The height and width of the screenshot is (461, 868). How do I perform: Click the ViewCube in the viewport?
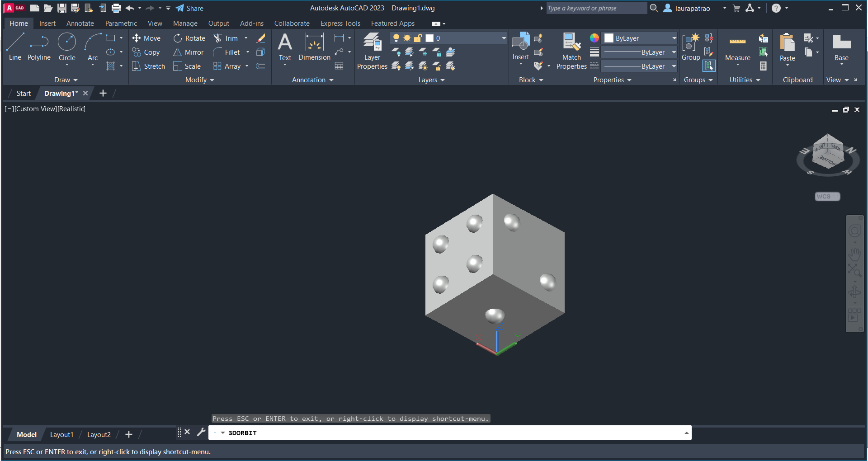[828, 152]
